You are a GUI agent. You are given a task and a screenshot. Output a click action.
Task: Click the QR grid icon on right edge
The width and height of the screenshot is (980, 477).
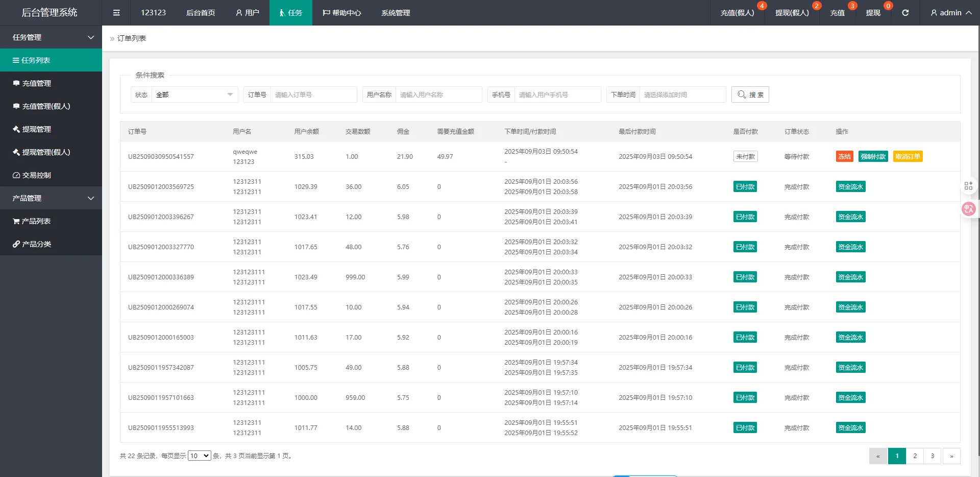(x=968, y=186)
